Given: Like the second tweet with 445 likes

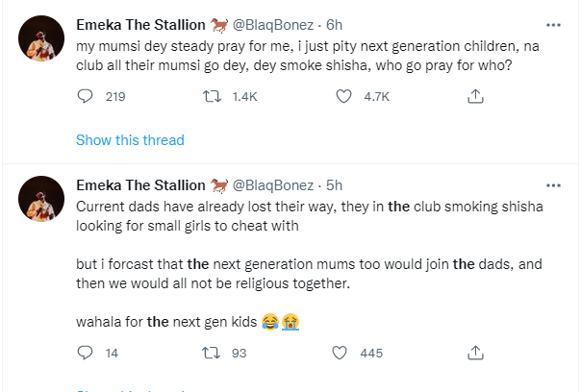Looking at the screenshot, I should point(344,353).
